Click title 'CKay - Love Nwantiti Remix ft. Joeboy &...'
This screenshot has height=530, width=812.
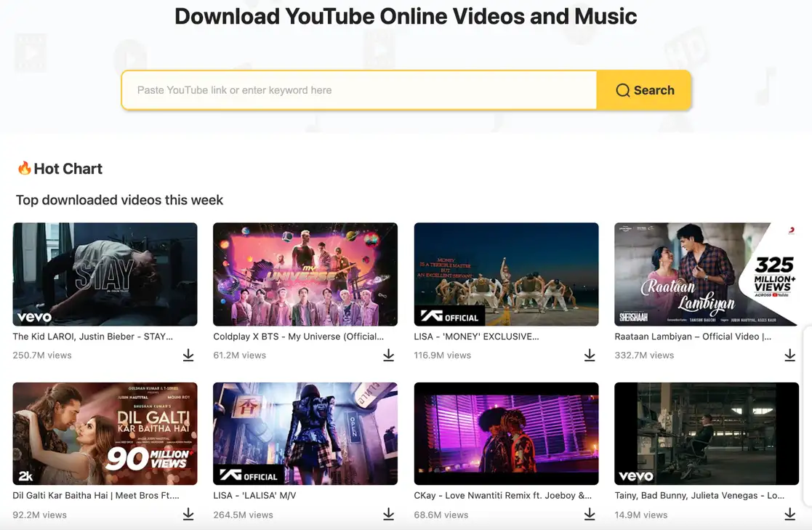coord(503,496)
